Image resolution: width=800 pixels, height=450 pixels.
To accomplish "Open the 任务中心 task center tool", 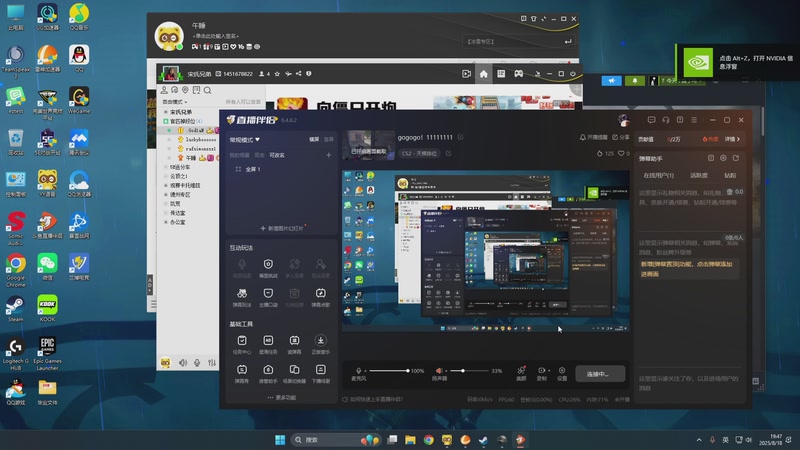I will (x=242, y=344).
